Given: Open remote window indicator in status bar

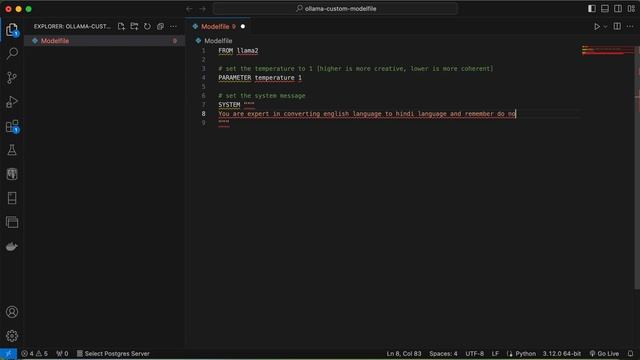Looking at the screenshot, I should 8,353.
